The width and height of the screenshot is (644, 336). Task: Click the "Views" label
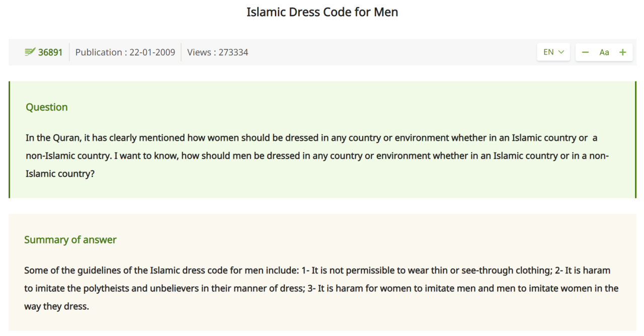[199, 52]
